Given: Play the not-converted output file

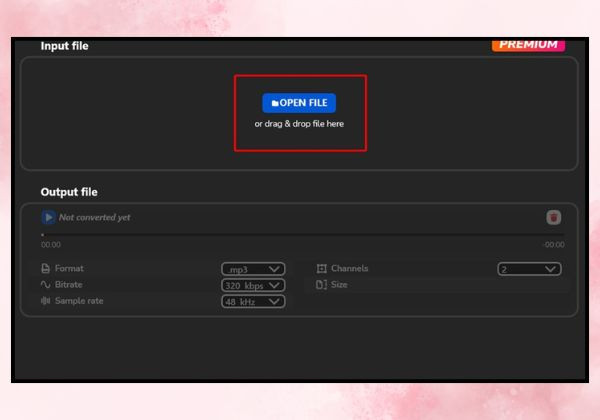Looking at the screenshot, I should point(48,217).
